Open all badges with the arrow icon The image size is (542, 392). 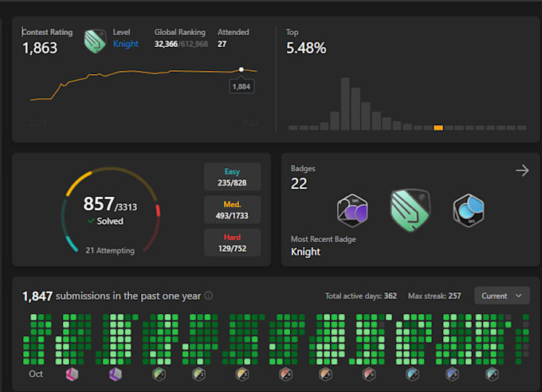click(x=522, y=171)
